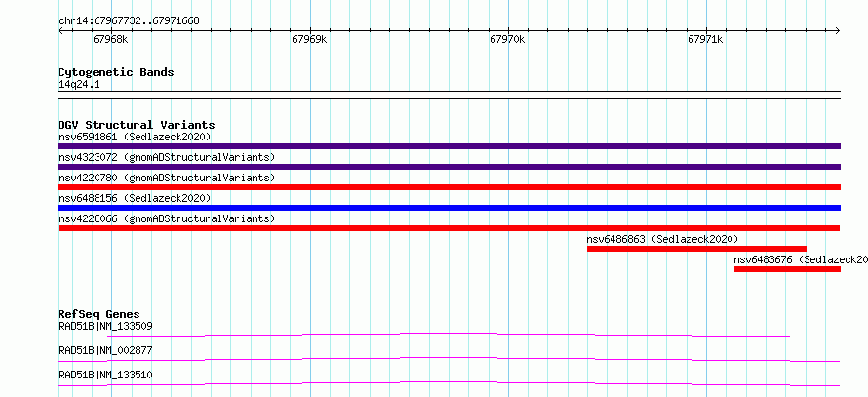
Task: Open the RAD51B|NM_133509 transcript label
Action: [105, 326]
